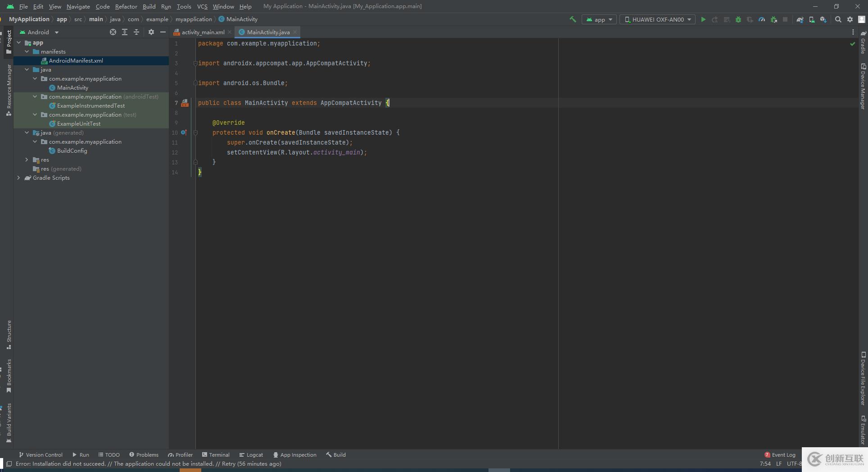Select AndroidManifest.xml in the project tree

pyautogui.click(x=76, y=61)
